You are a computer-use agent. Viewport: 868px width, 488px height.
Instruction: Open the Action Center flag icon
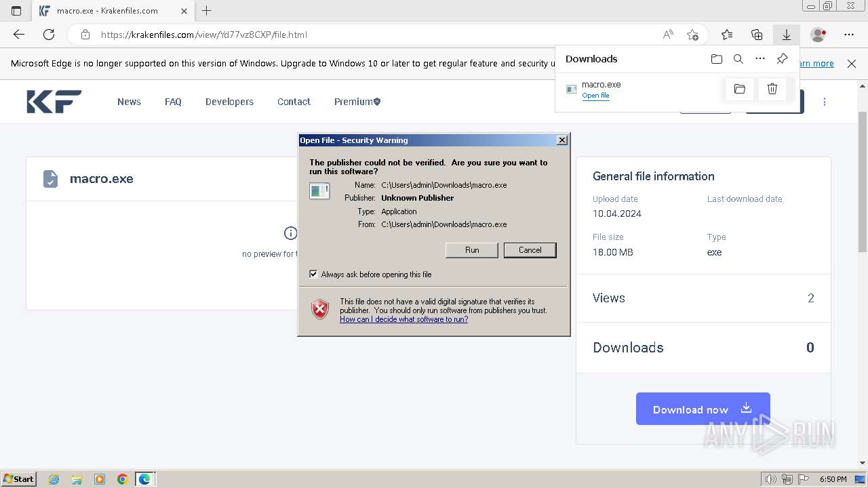pos(804,479)
